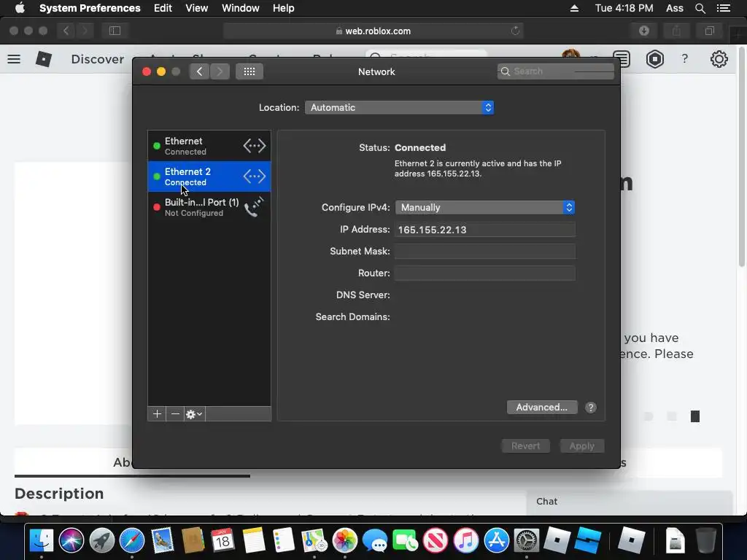Screen dimensions: 747x560
Task: Open the Advanced... network settings
Action: point(542,407)
